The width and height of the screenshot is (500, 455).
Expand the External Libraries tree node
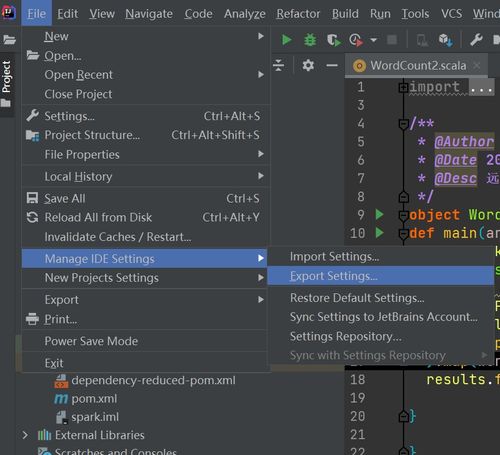tap(25, 435)
